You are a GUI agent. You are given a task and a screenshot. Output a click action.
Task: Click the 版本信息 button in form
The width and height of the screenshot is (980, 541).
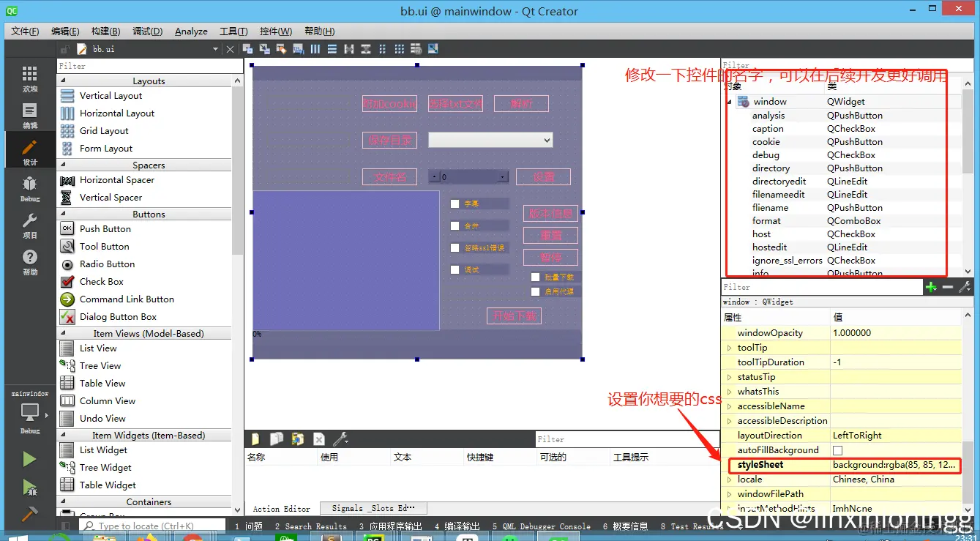(x=550, y=213)
